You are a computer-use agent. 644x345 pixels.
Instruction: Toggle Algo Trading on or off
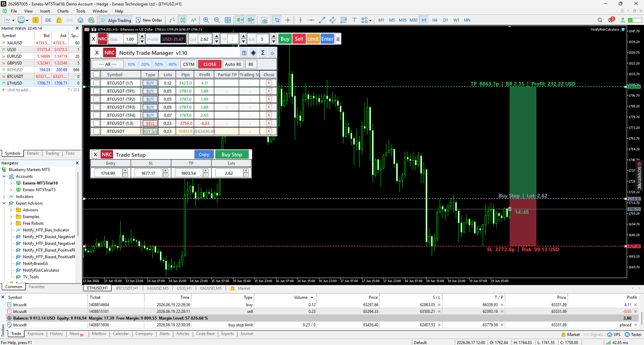(x=116, y=20)
